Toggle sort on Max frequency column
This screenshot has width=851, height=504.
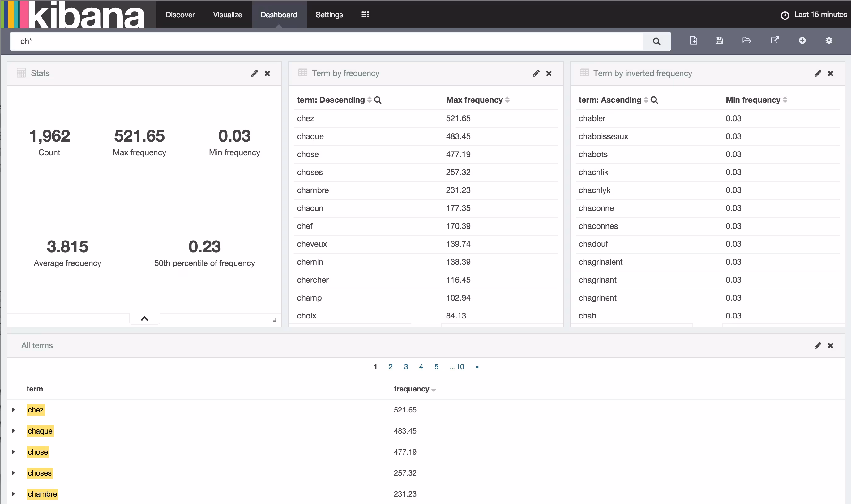[507, 100]
